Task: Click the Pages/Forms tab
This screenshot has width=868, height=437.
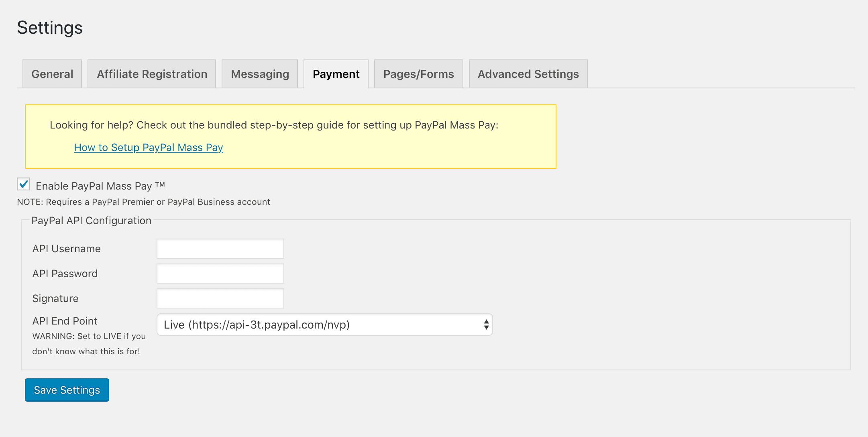Action: (418, 74)
